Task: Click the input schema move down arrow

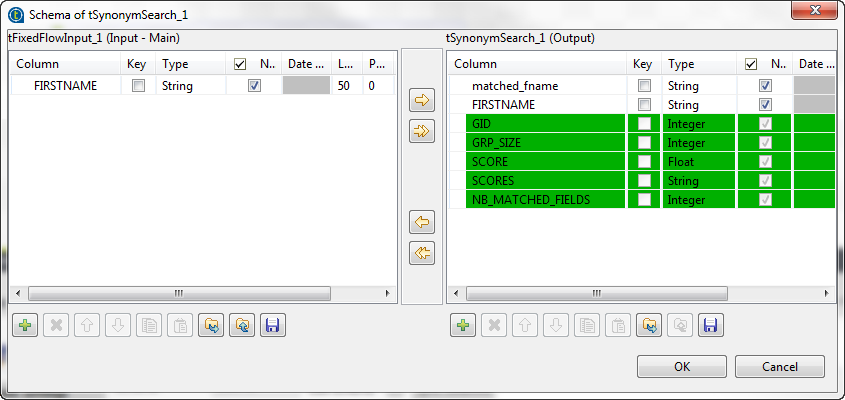Action: click(118, 326)
